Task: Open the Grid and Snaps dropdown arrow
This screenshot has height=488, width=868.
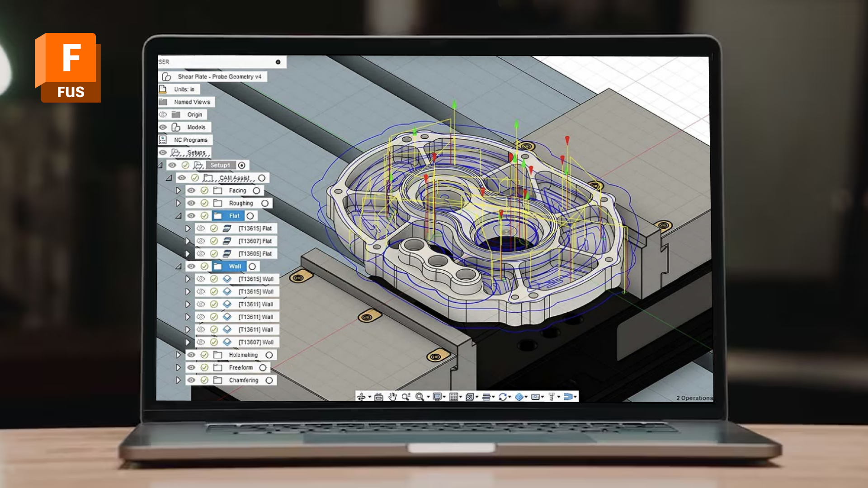Action: 461,397
